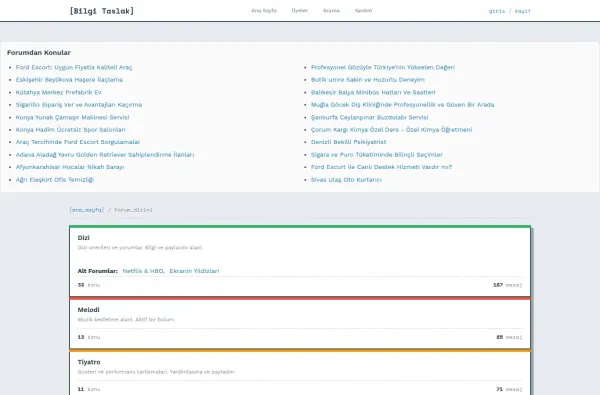Image resolution: width=600 pixels, height=395 pixels.
Task: Open topic Kütahya Merkez Prefabrik Ev
Action: pyautogui.click(x=59, y=92)
